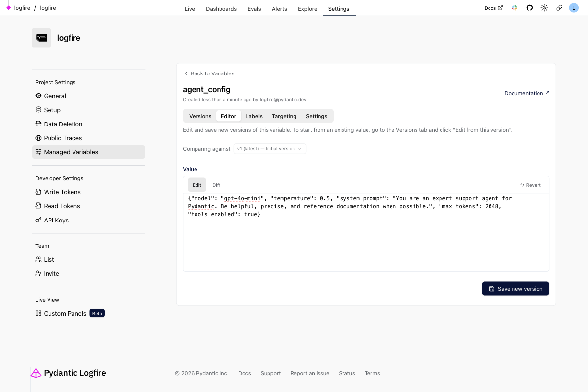
Task: Open the Write Tokens page
Action: (x=62, y=192)
